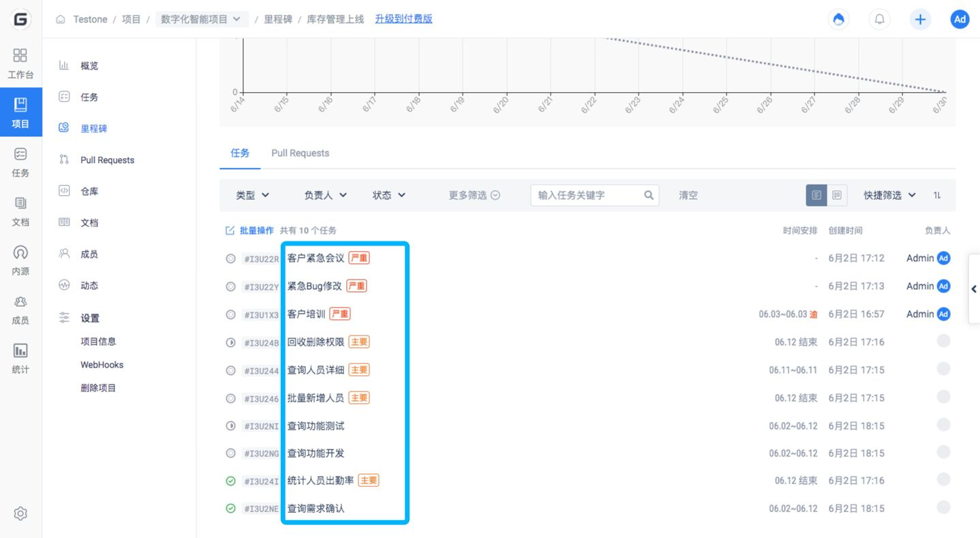Click the search magnifier in keyword box
This screenshot has width=980, height=538.
pos(649,195)
